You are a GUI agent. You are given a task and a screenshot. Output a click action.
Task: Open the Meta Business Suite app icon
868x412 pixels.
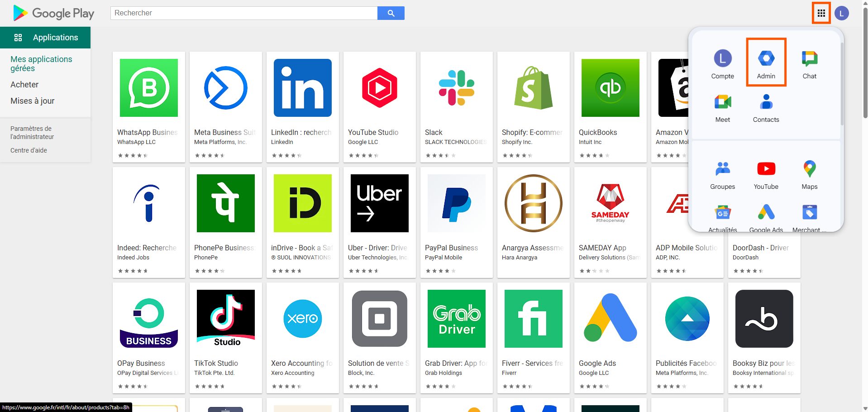pyautogui.click(x=226, y=88)
